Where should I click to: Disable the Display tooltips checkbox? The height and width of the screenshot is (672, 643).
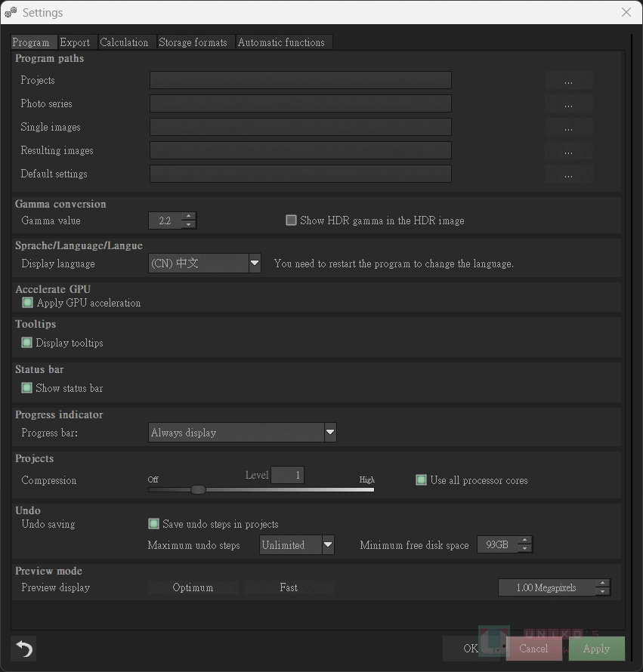(x=27, y=343)
